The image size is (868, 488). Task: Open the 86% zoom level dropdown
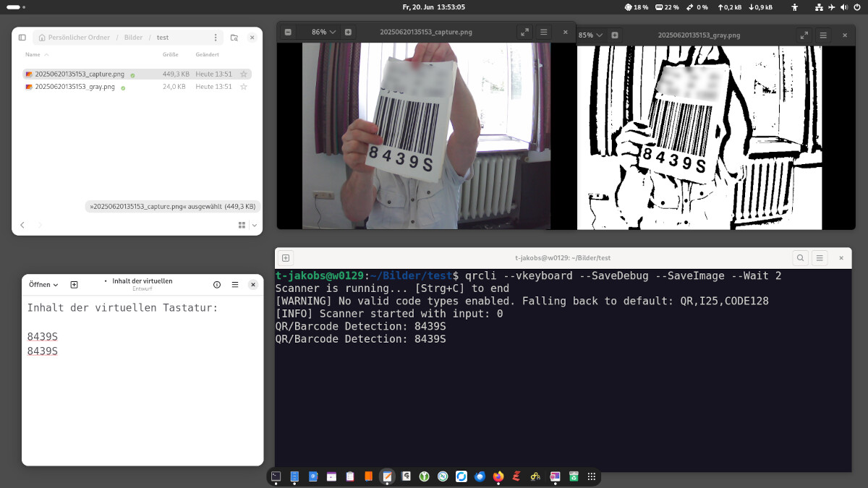coord(323,32)
